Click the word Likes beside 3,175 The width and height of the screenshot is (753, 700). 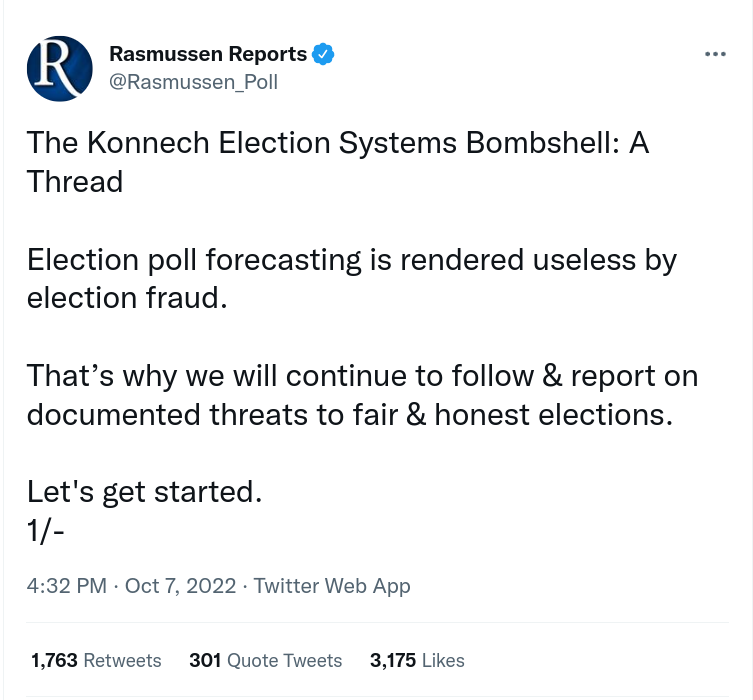click(x=442, y=660)
